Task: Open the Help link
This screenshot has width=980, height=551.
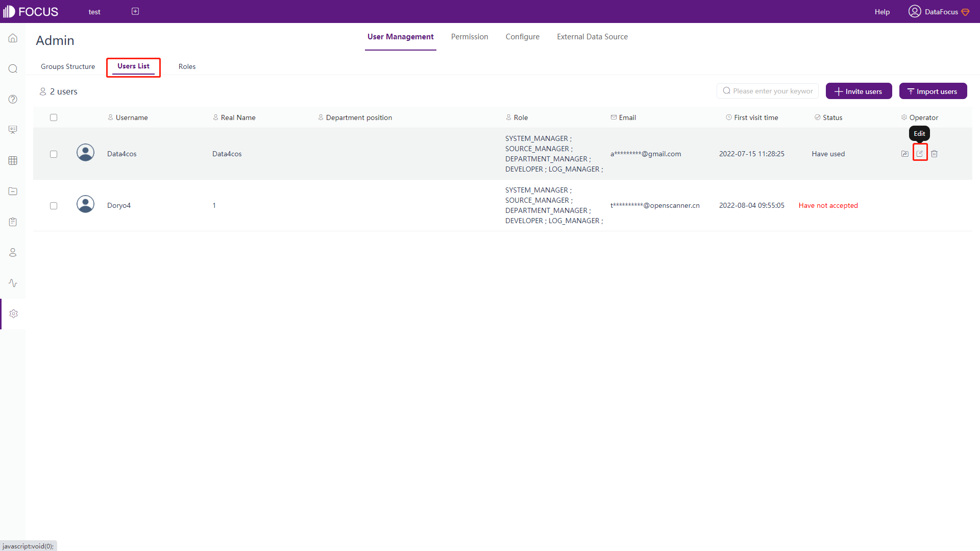Action: pyautogui.click(x=881, y=12)
